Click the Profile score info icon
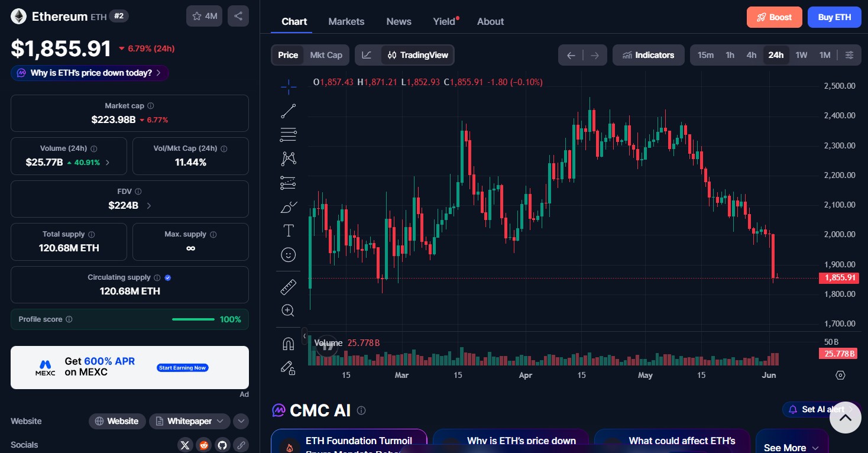868x453 pixels. click(x=69, y=319)
